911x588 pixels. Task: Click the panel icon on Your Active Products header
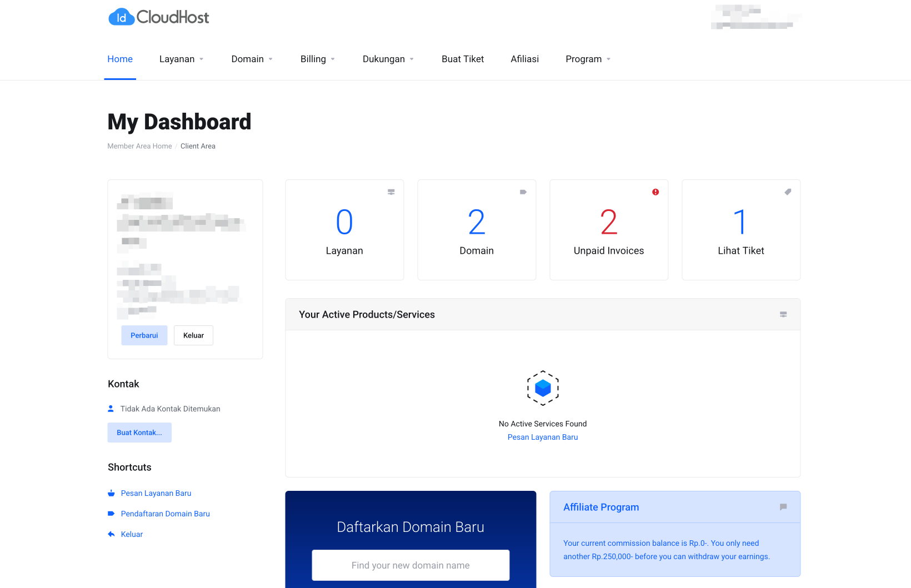point(783,314)
